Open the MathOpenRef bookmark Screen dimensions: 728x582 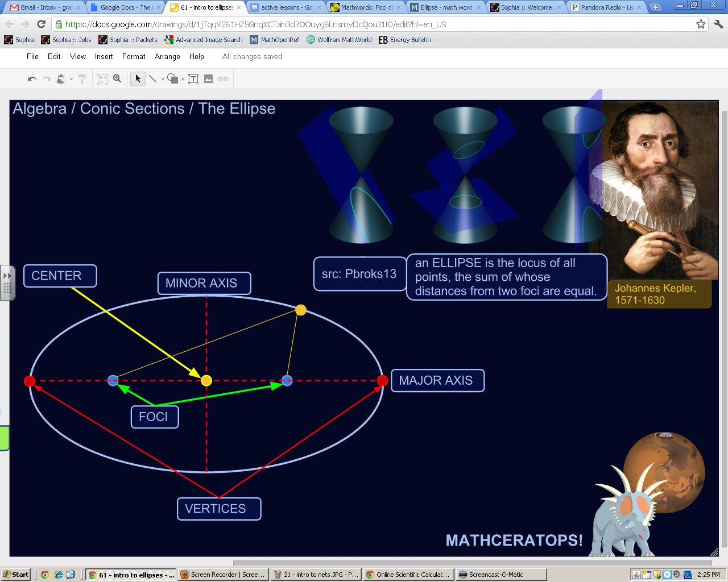(x=275, y=40)
